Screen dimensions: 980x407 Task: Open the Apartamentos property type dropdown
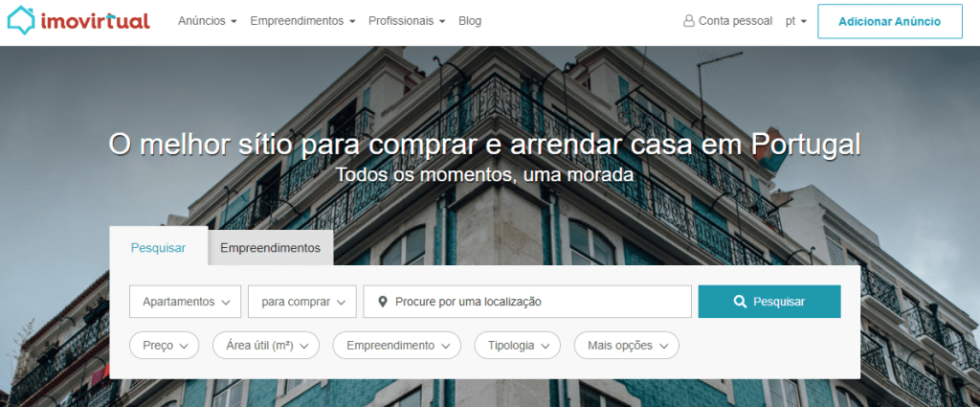coord(185,302)
